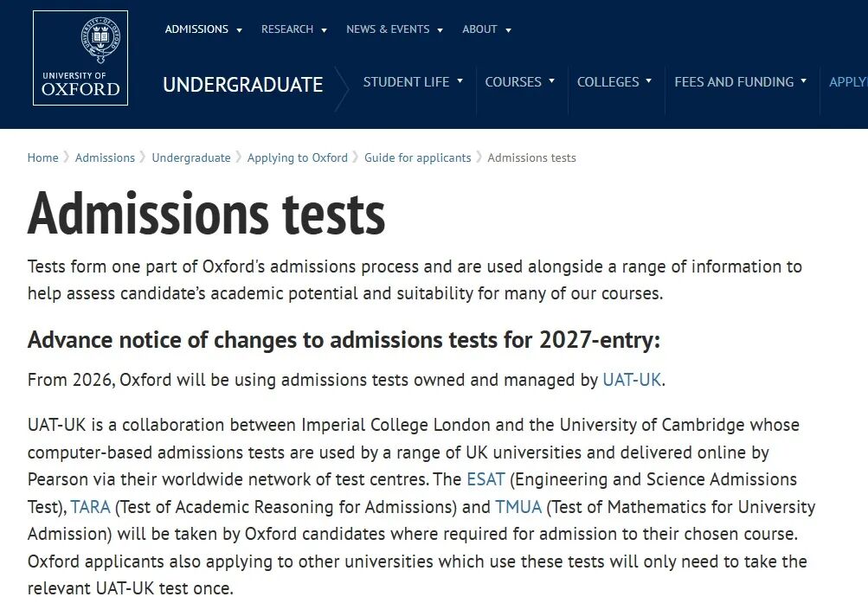Navigate to Admissions breadcrumb
868x616 pixels.
(x=105, y=157)
